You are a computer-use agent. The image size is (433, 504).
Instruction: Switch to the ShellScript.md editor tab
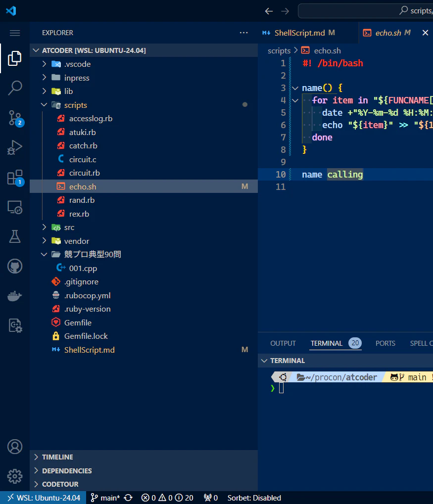[x=308, y=33]
